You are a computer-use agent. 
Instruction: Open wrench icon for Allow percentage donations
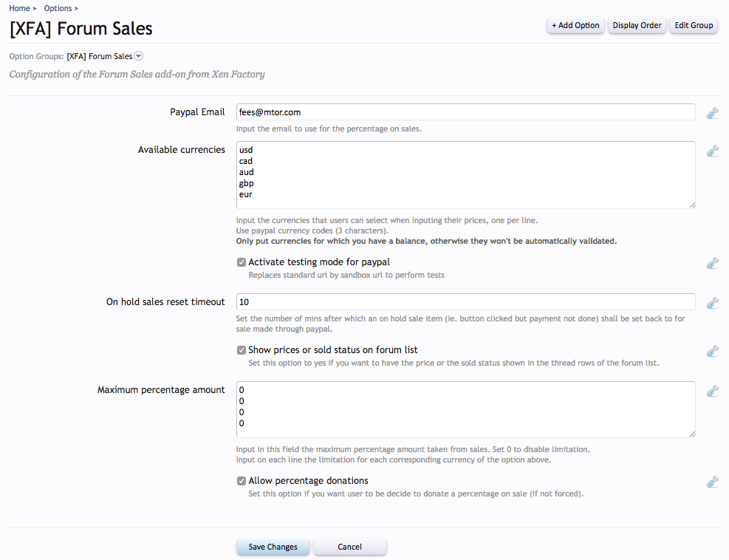tap(713, 482)
